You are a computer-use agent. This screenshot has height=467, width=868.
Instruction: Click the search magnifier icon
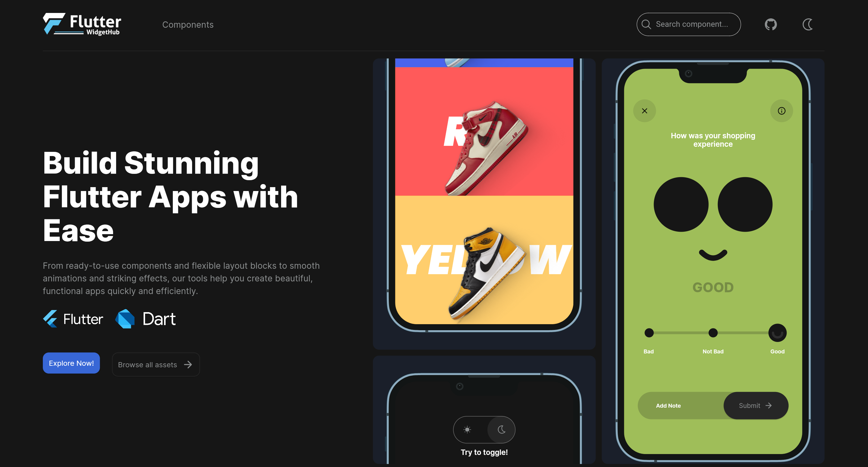click(x=646, y=24)
